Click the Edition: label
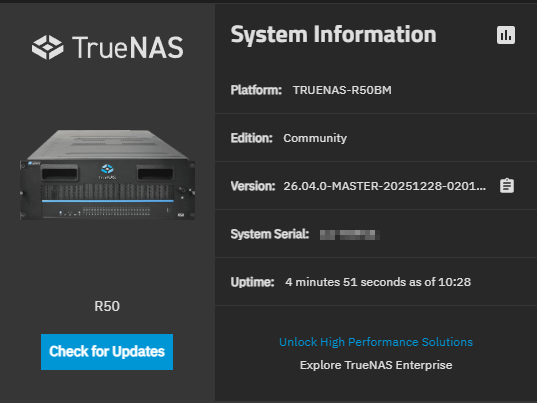The image size is (537, 403). point(251,138)
